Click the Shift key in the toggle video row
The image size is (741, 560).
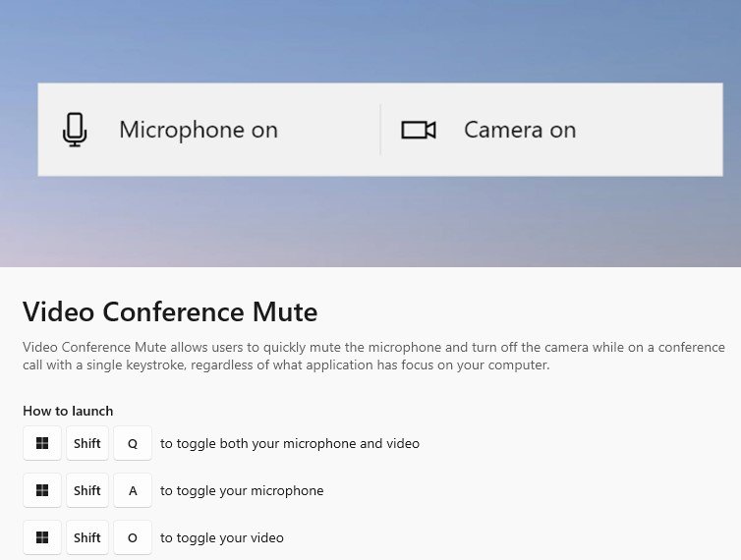click(87, 537)
